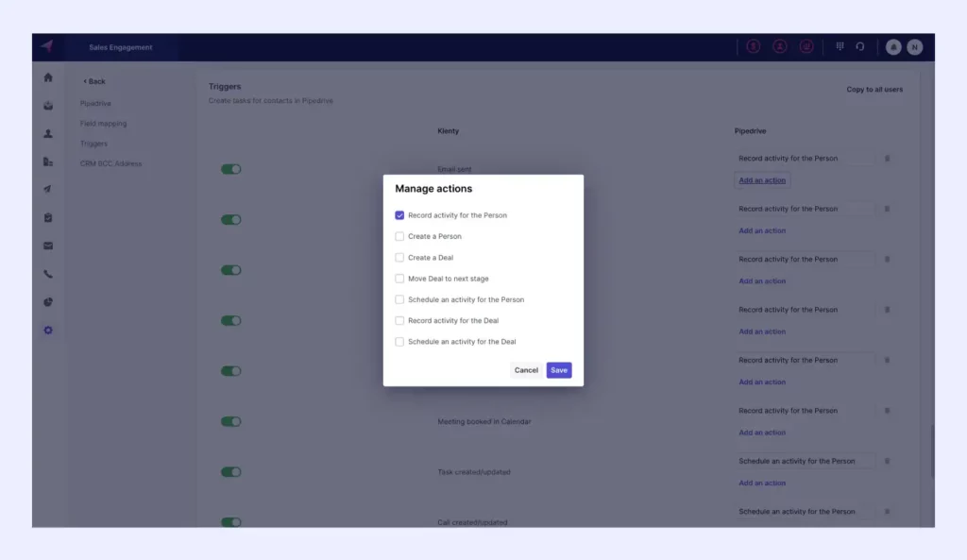Toggle the Task created/updated trigger switch

pos(230,472)
